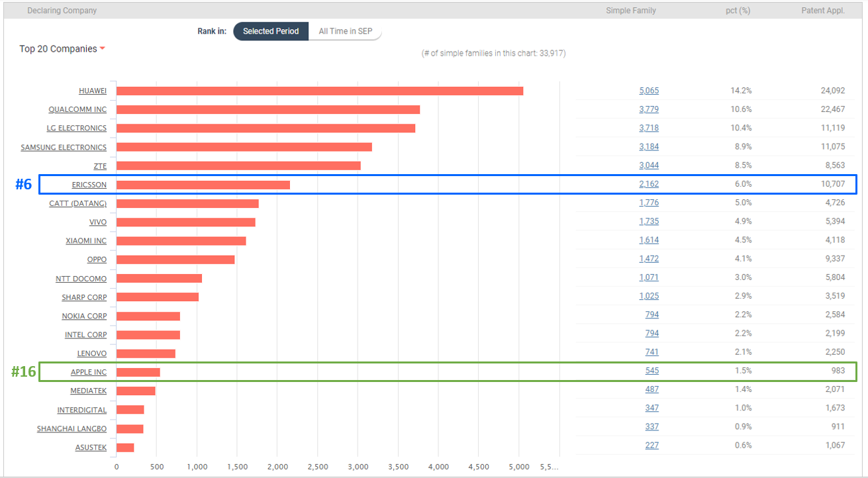Open the Top 20 Companies dropdown
The image size is (868, 478).
pyautogui.click(x=62, y=49)
